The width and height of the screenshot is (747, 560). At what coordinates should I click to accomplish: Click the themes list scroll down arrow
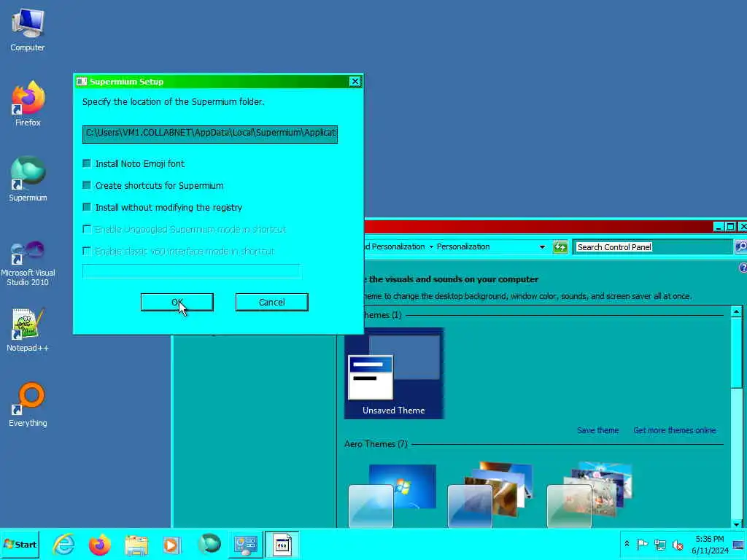tap(737, 524)
